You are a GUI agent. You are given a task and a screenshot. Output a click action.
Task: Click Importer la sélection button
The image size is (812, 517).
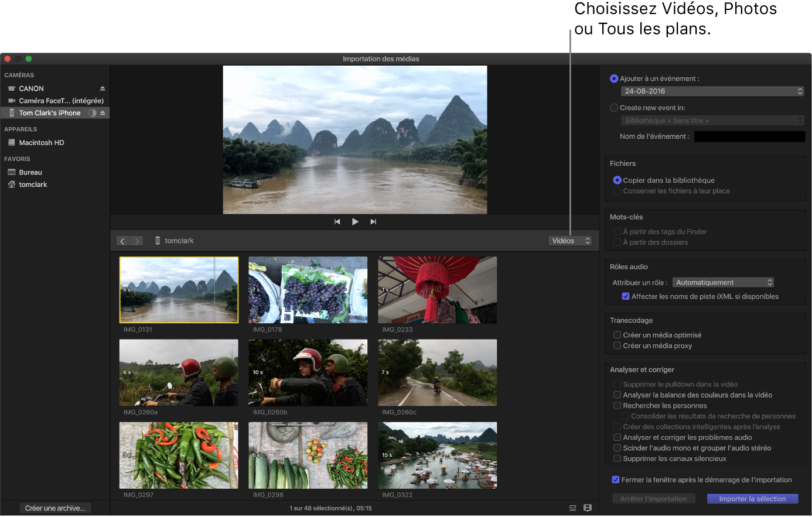click(x=752, y=499)
